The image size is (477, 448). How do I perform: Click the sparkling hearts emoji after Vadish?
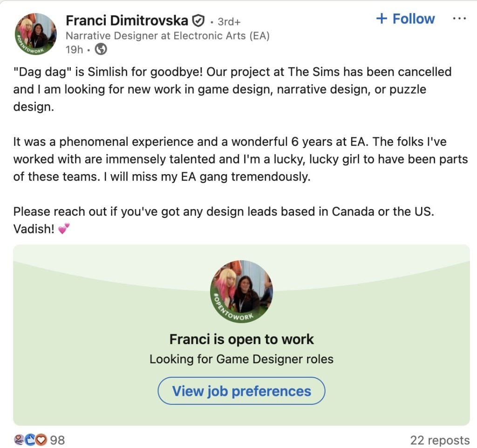pyautogui.click(x=64, y=229)
